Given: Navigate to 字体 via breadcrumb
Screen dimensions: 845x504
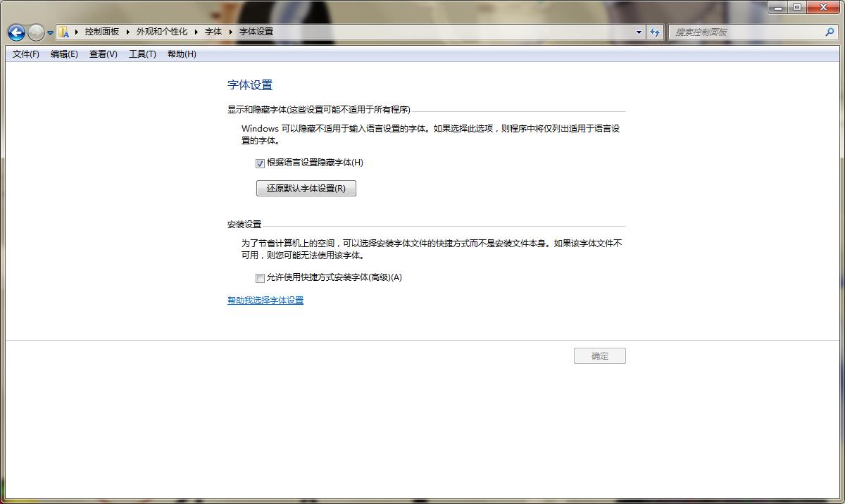Looking at the screenshot, I should [x=213, y=32].
